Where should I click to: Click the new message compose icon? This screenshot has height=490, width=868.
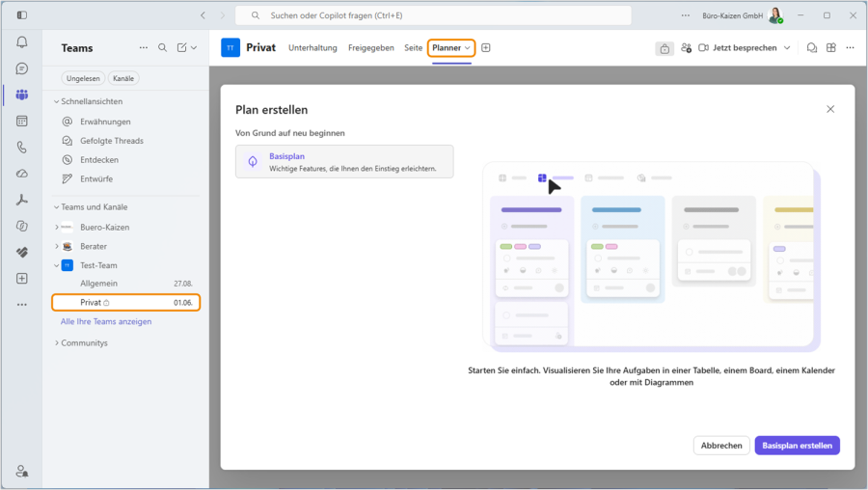[181, 47]
